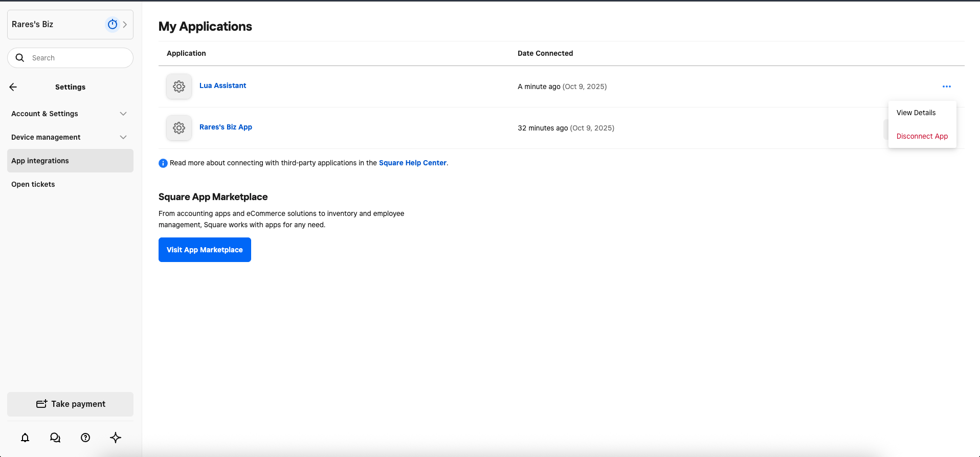Open the Rares's Biz App link
This screenshot has width=980, height=457.
tap(226, 127)
